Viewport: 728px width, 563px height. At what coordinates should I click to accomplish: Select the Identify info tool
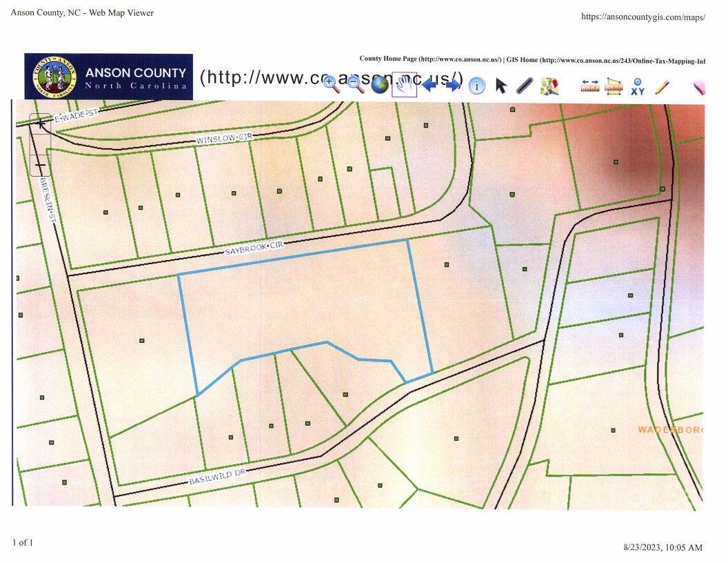point(476,86)
